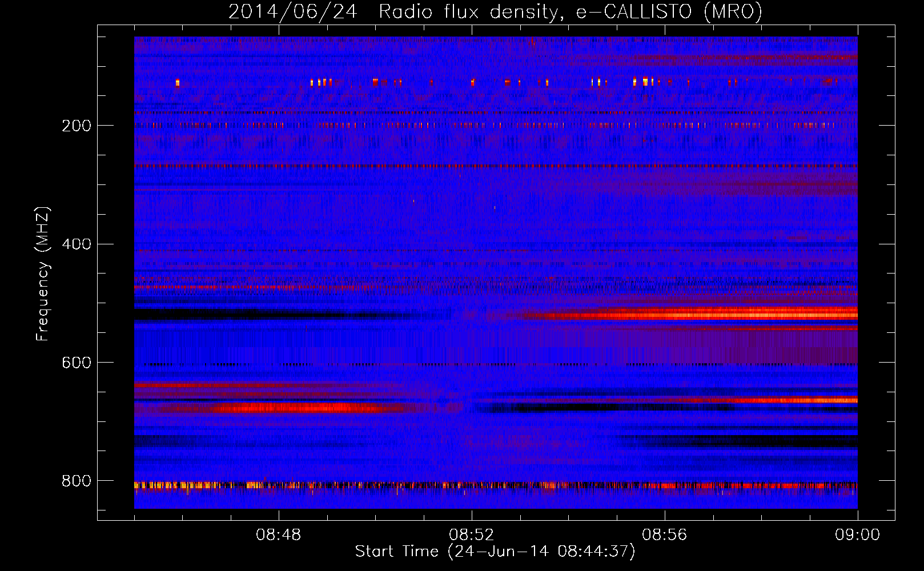Click the 'Frequency (MHZ)' axis label

click(43, 274)
